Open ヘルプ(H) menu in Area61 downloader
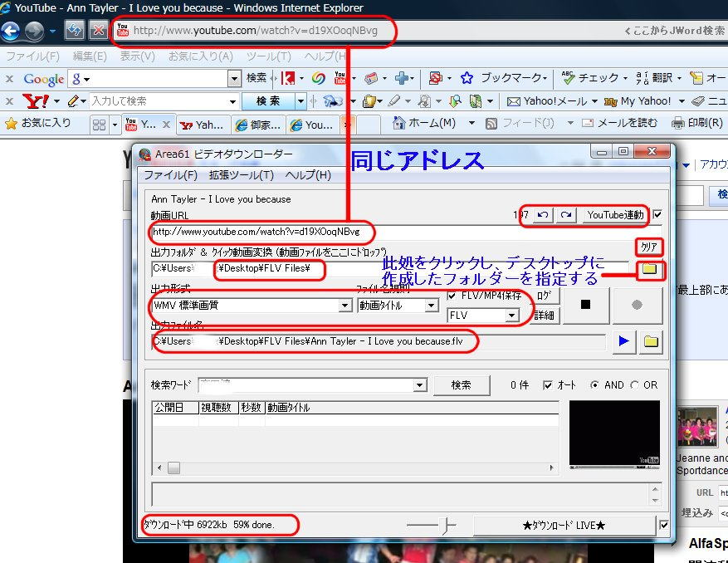The width and height of the screenshot is (728, 563). [x=308, y=175]
